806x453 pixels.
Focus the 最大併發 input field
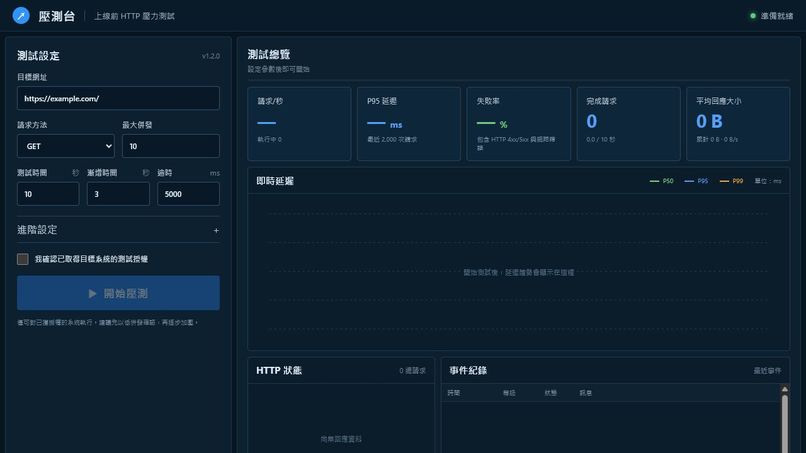coord(171,146)
